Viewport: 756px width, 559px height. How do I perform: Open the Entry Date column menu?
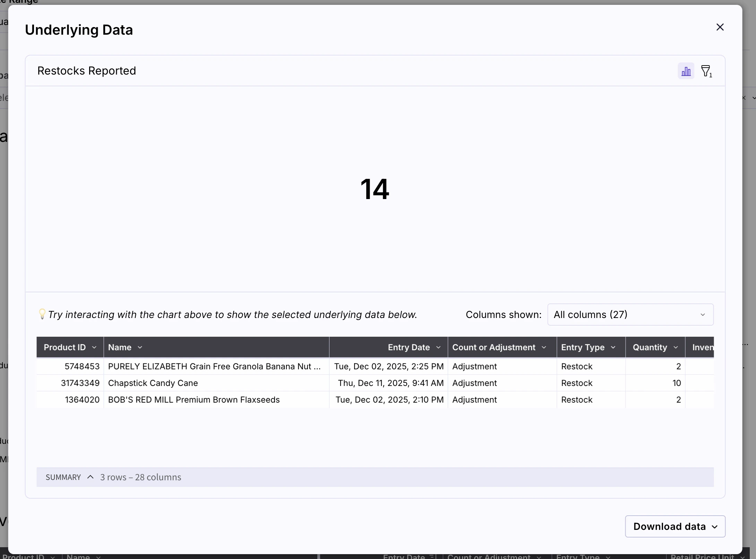[x=438, y=347]
